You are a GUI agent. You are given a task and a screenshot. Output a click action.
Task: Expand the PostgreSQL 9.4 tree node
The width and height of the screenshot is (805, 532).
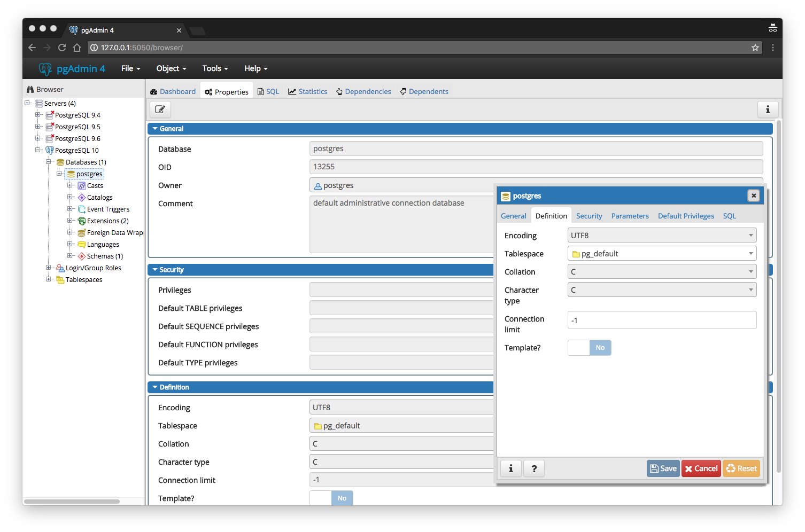click(38, 115)
